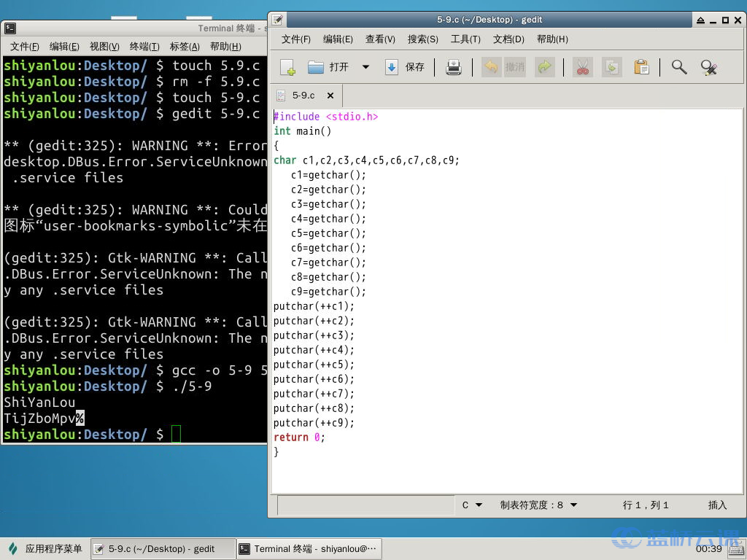Close the 5-9.c tab
The image size is (747, 560).
330,96
